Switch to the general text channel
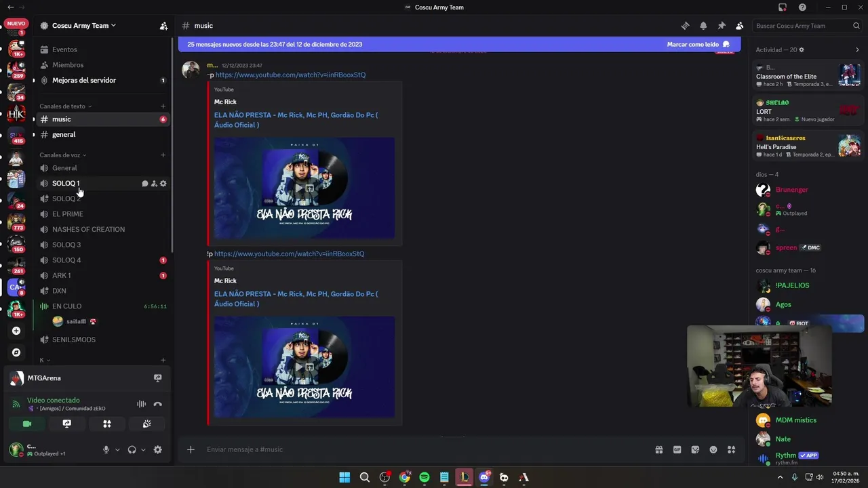The width and height of the screenshot is (868, 488). pyautogui.click(x=102, y=135)
